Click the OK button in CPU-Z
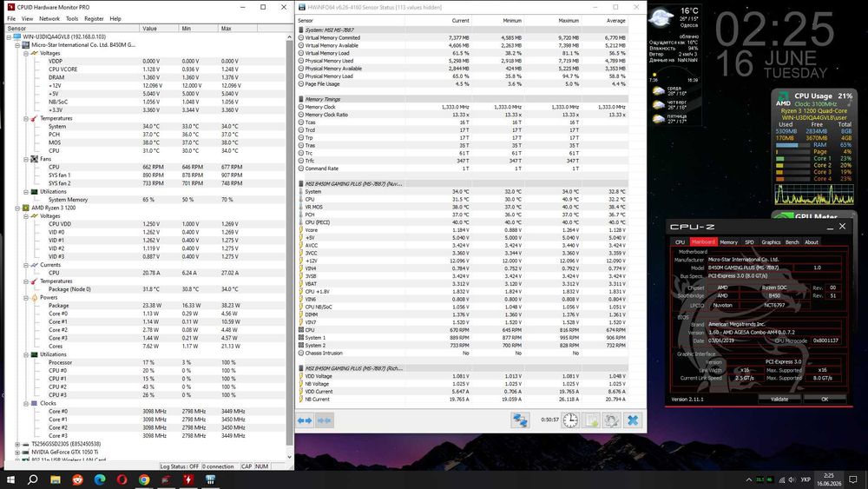The width and height of the screenshot is (868, 489). [x=825, y=399]
